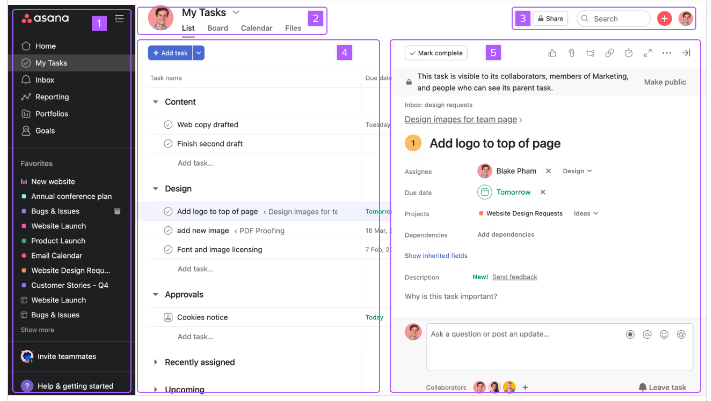Open the profile avatar in top right corner
The width and height of the screenshot is (711, 401).
[686, 19]
